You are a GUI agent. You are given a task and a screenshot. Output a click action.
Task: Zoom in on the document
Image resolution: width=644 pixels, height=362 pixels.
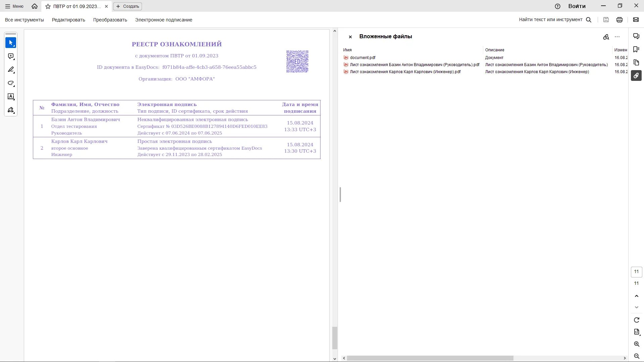(x=636, y=344)
